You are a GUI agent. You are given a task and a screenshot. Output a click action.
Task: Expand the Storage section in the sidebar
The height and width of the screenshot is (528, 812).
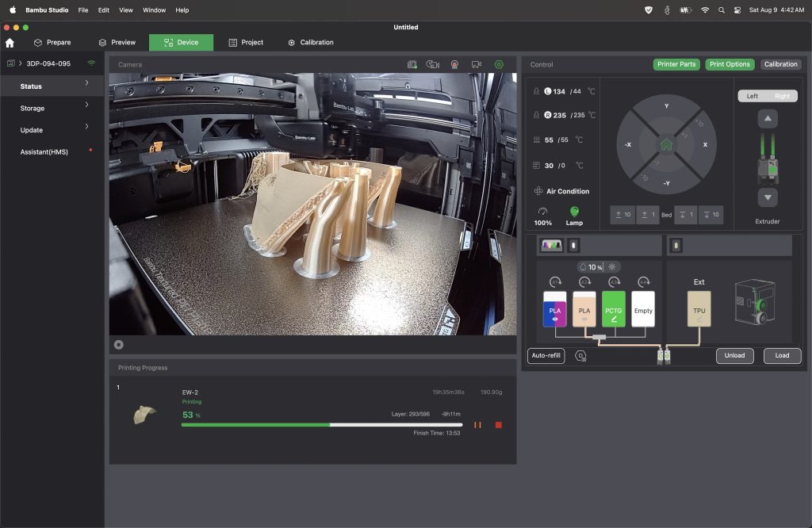click(52, 108)
